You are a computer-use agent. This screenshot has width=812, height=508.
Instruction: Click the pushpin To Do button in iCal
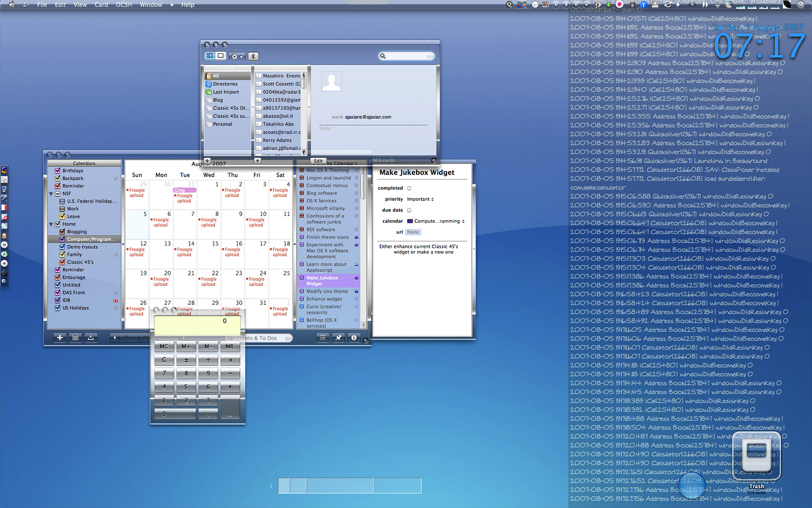point(338,338)
